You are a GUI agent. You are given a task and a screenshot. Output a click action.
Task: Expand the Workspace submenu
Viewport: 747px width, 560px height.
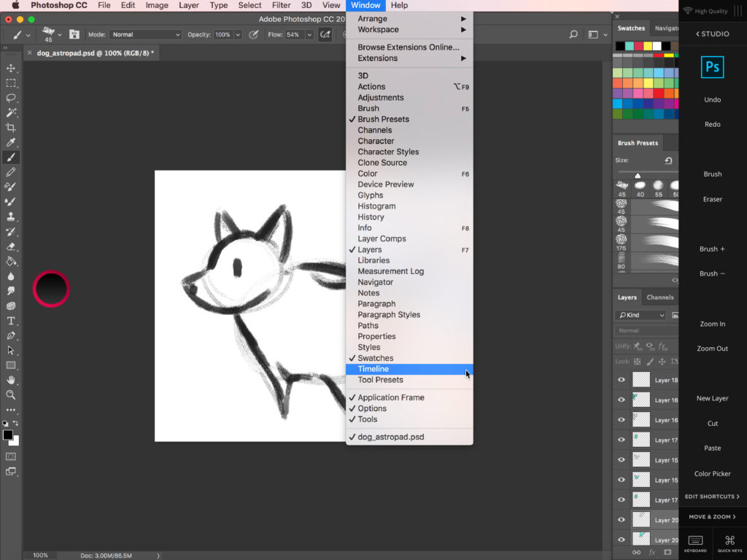(x=409, y=29)
